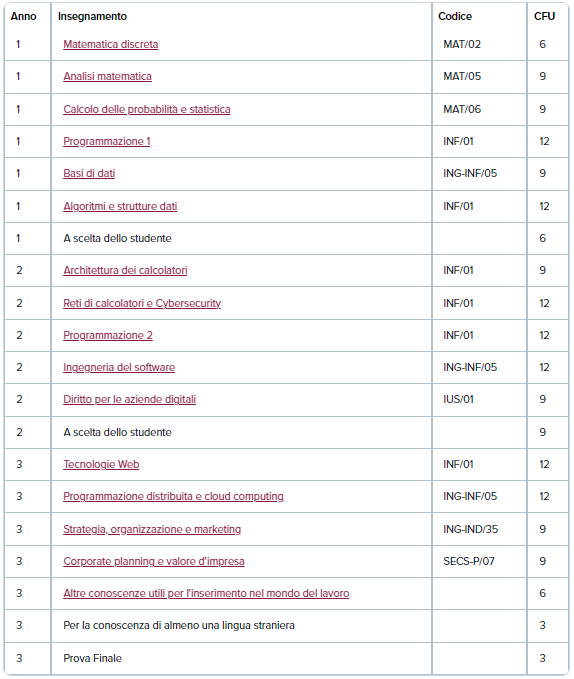Select Ingegneria del software link
574x679 pixels.
pyautogui.click(x=119, y=368)
